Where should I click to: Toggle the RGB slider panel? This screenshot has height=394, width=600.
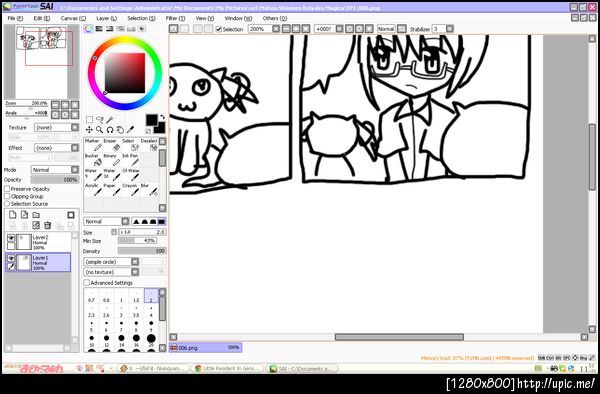[99, 29]
